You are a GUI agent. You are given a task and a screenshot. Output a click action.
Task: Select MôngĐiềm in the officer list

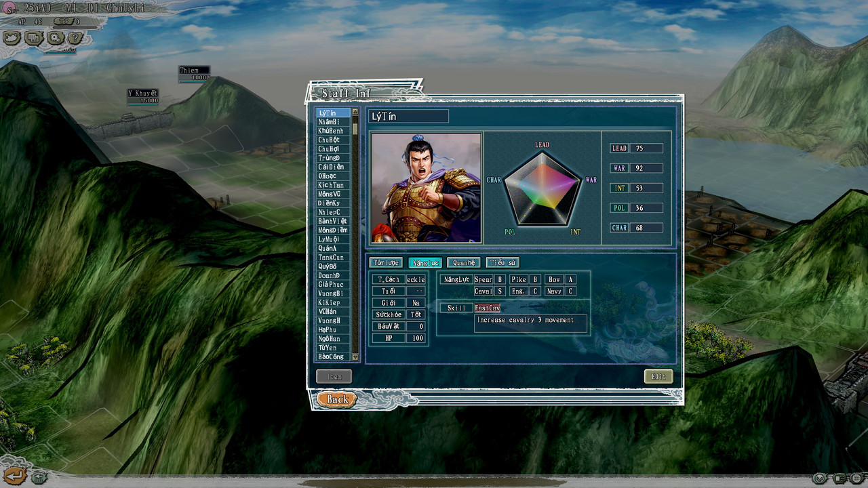coord(333,230)
